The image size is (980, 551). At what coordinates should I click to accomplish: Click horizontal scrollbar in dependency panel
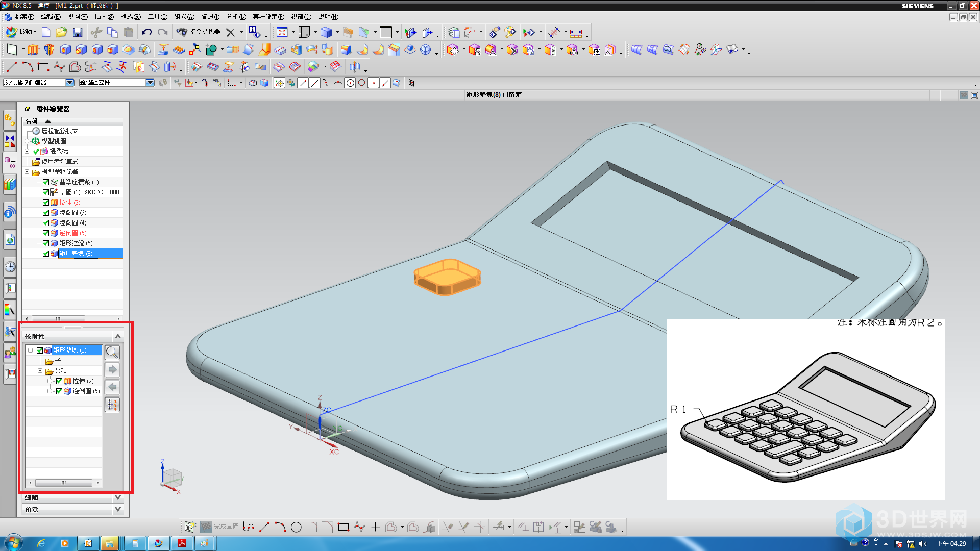tap(64, 483)
